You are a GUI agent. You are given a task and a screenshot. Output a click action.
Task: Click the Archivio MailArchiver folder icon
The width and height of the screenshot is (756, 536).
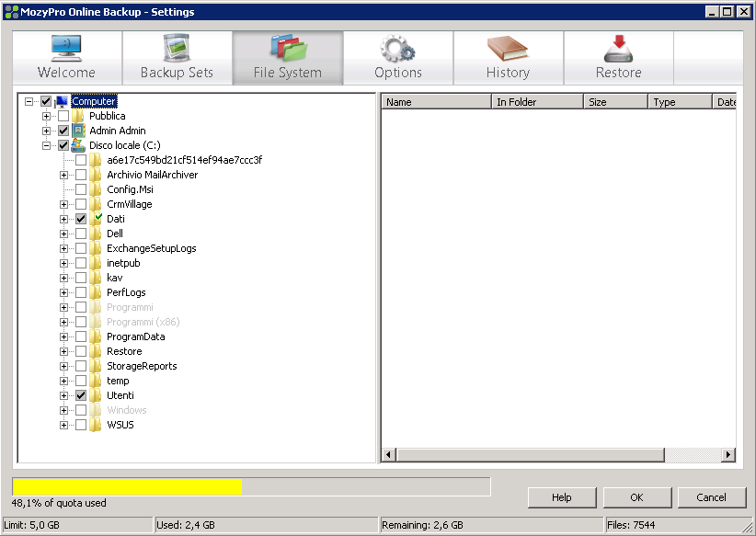click(x=96, y=175)
